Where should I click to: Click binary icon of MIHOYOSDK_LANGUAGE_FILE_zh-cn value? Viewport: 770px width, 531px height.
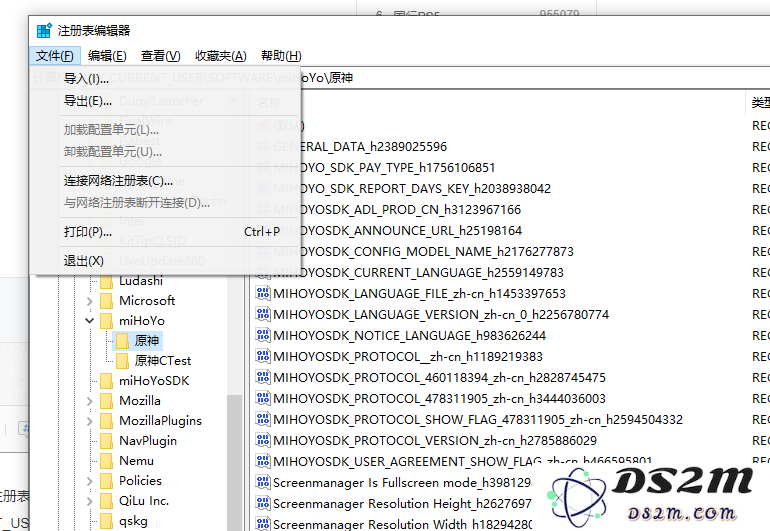pyautogui.click(x=263, y=293)
